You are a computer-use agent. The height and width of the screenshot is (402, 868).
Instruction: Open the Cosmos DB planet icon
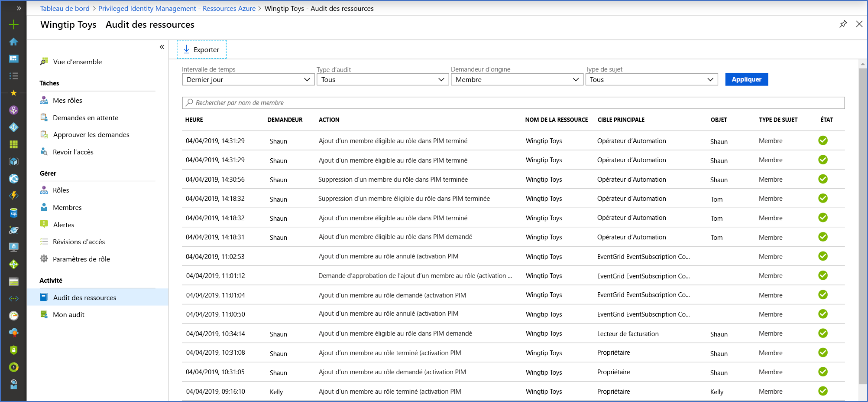coord(14,230)
